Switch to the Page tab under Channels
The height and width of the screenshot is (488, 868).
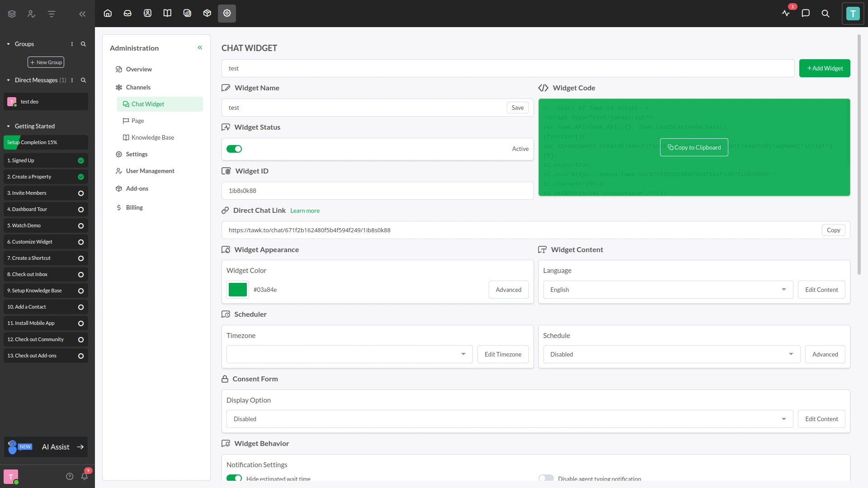coord(137,121)
